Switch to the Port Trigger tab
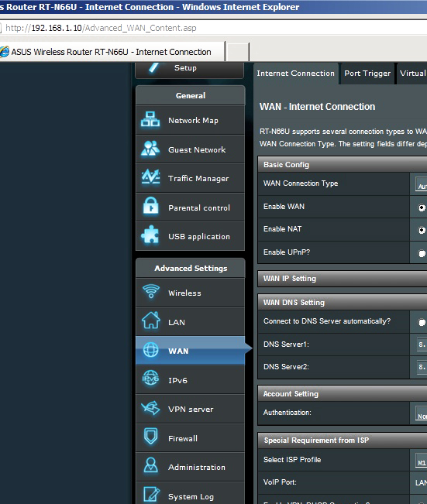 pyautogui.click(x=367, y=74)
